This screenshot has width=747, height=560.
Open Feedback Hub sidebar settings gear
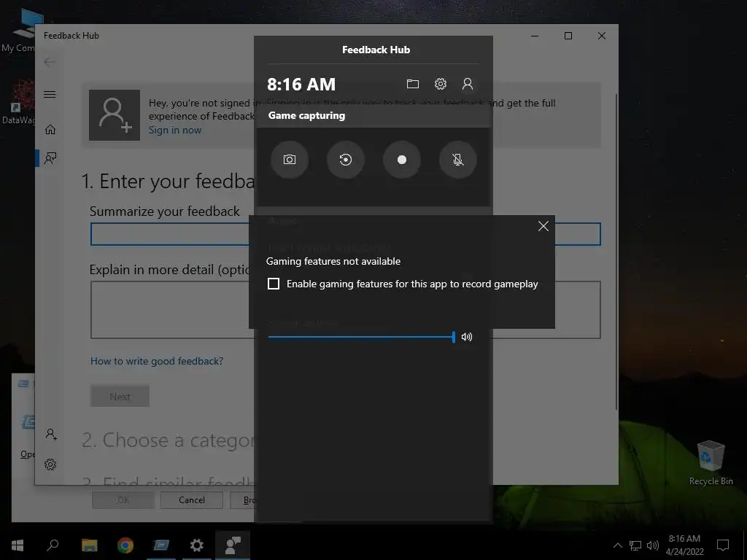tap(50, 464)
